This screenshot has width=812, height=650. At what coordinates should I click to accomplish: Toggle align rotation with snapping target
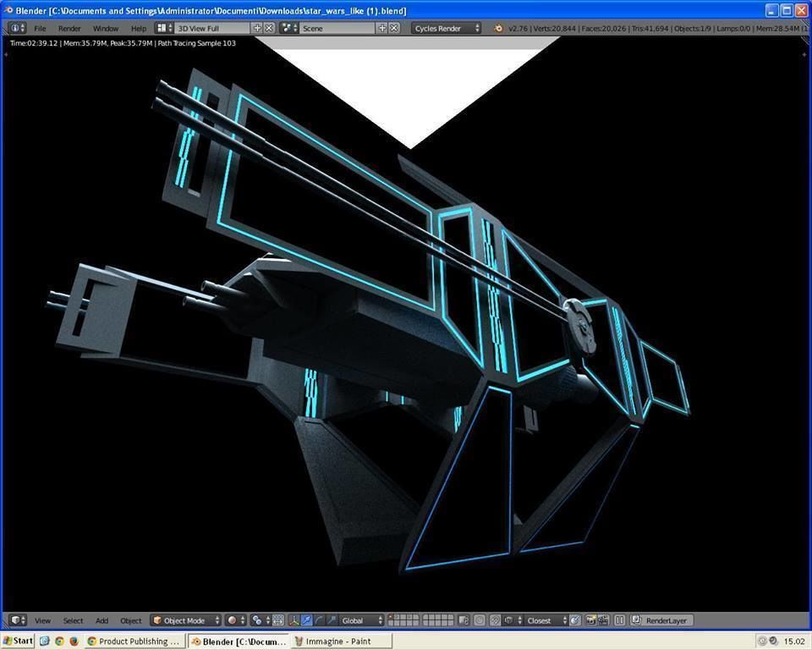[575, 620]
